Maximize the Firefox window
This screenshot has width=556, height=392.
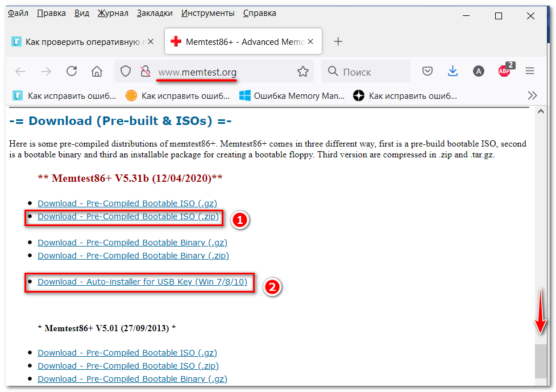(499, 16)
